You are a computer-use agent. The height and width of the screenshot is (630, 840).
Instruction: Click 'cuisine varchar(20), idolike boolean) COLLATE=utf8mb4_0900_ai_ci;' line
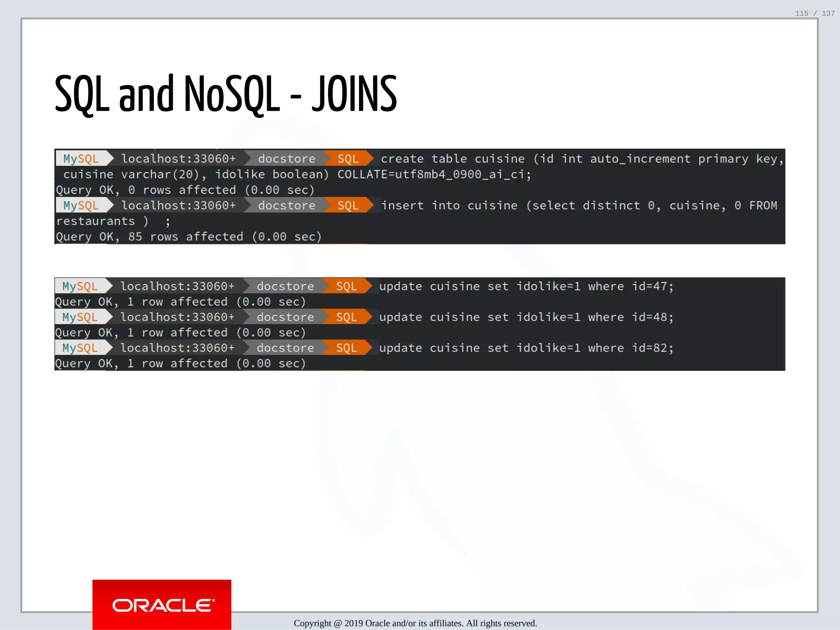(297, 174)
